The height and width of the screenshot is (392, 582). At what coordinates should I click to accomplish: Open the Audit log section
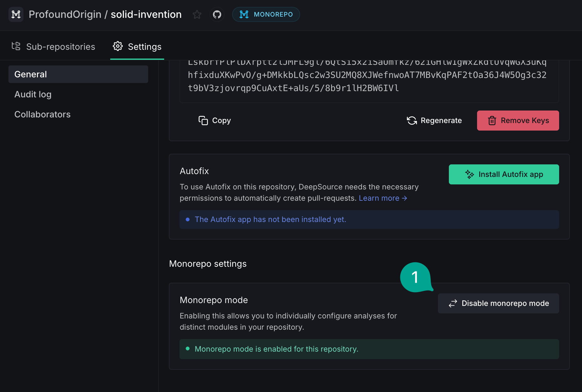[x=33, y=94]
